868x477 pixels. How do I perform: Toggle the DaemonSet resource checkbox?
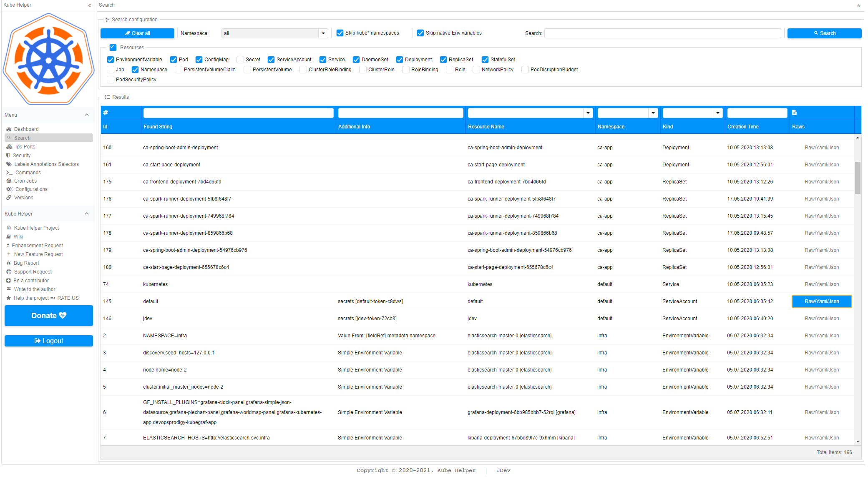[356, 60]
